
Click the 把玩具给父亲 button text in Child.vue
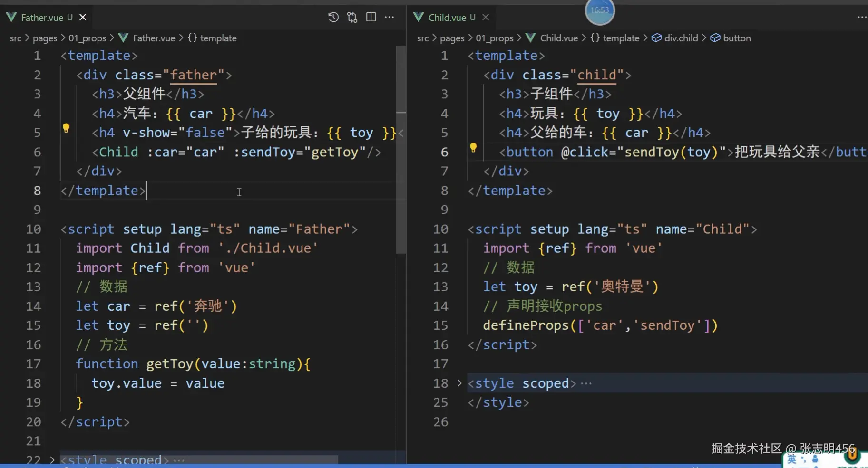777,152
